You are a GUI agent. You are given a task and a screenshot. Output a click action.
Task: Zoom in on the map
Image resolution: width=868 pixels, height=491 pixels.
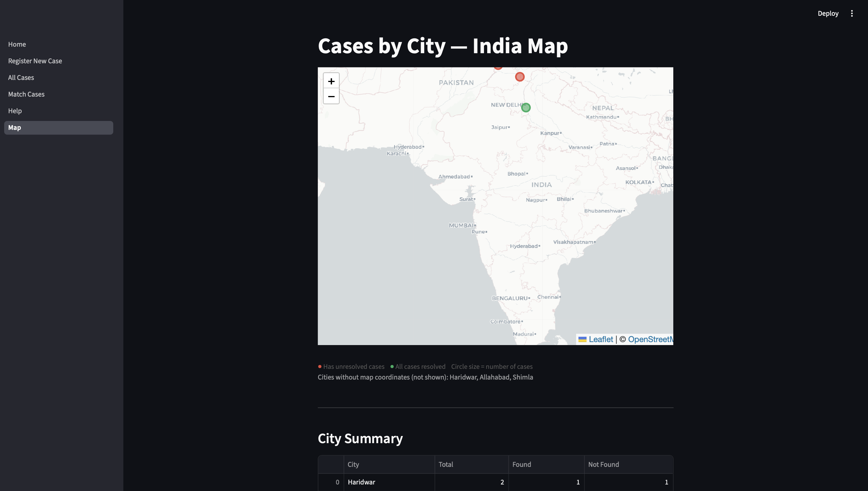tap(331, 81)
